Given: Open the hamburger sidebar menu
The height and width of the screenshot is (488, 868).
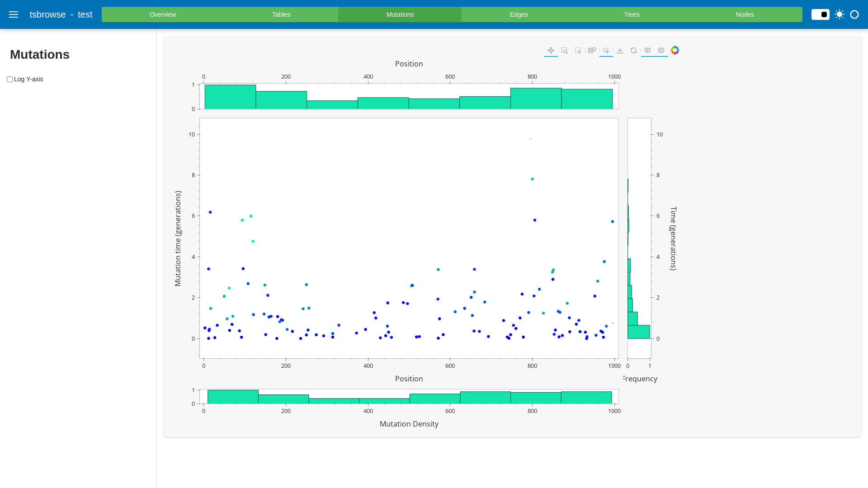Looking at the screenshot, I should pos(14,14).
